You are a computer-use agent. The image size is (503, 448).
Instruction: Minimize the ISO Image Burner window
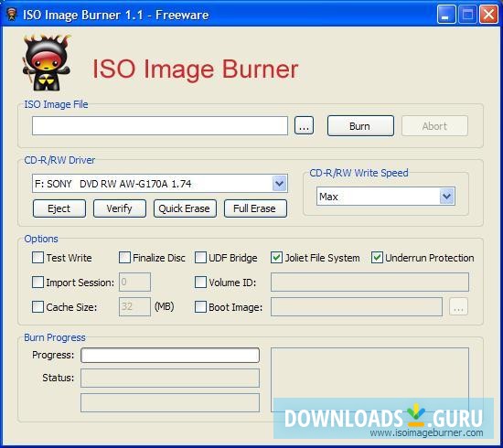[x=446, y=15]
